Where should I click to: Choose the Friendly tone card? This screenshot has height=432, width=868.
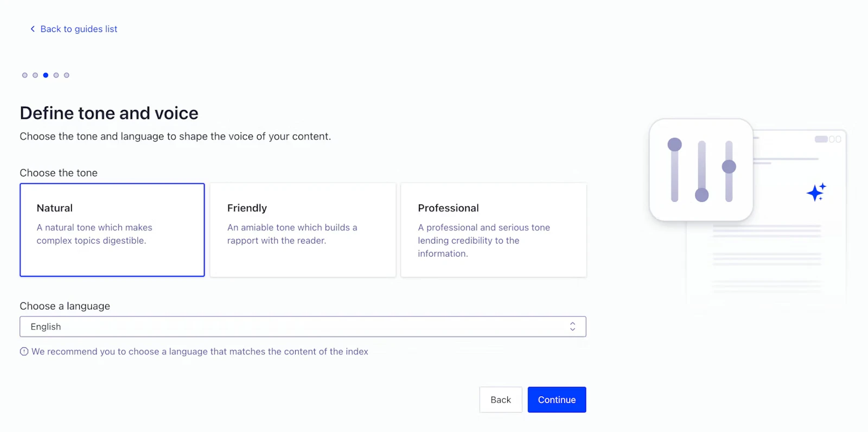coord(303,230)
